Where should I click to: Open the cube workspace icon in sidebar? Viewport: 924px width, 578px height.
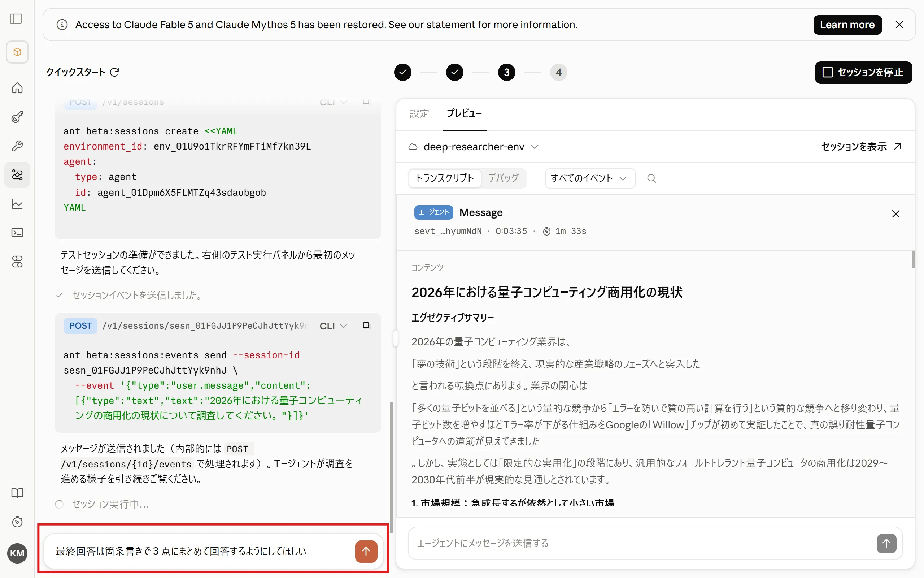point(17,52)
